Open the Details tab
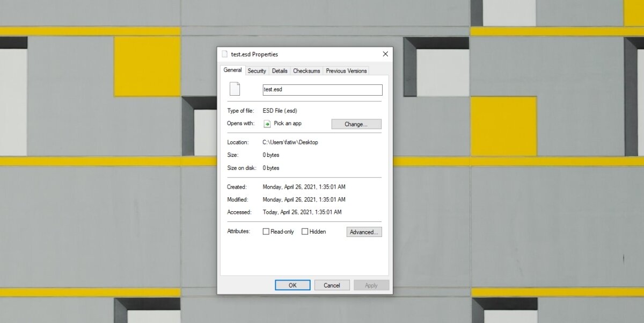644x323 pixels. [x=279, y=71]
